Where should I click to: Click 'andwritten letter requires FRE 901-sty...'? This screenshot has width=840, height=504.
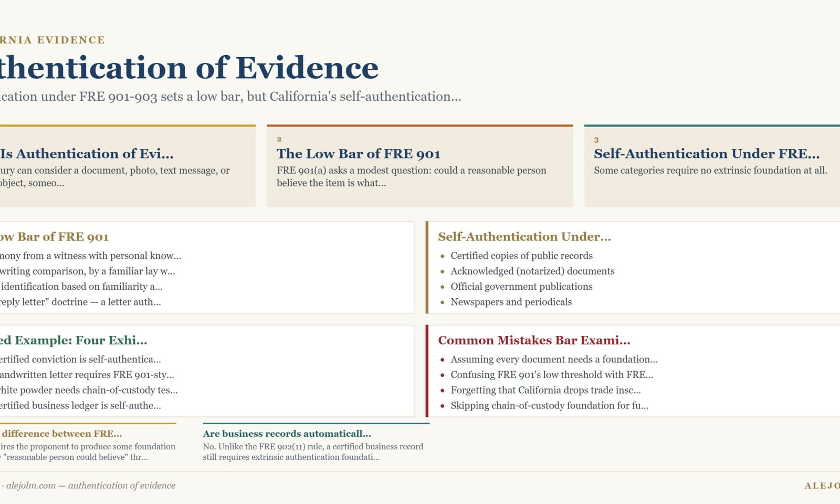[x=87, y=374]
